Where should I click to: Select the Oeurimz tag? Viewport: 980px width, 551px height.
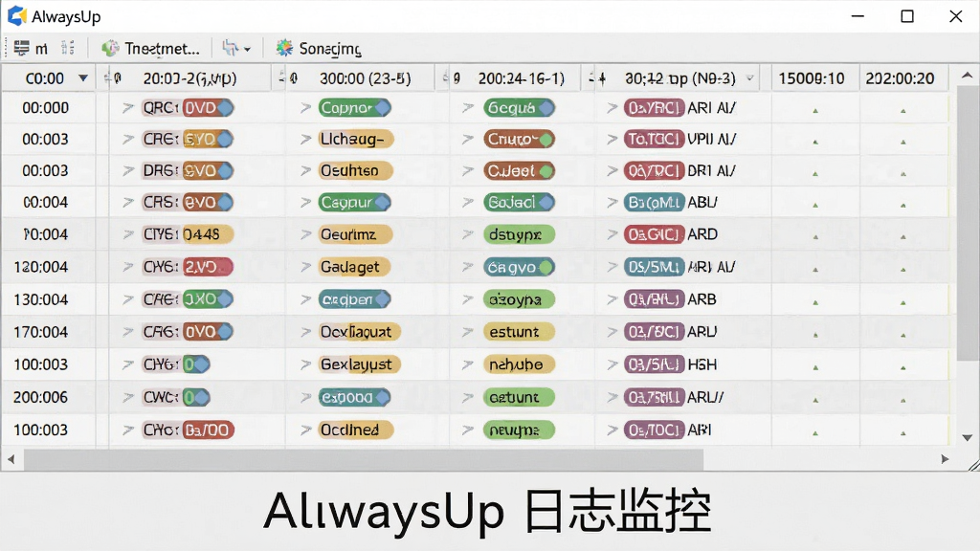coord(355,234)
